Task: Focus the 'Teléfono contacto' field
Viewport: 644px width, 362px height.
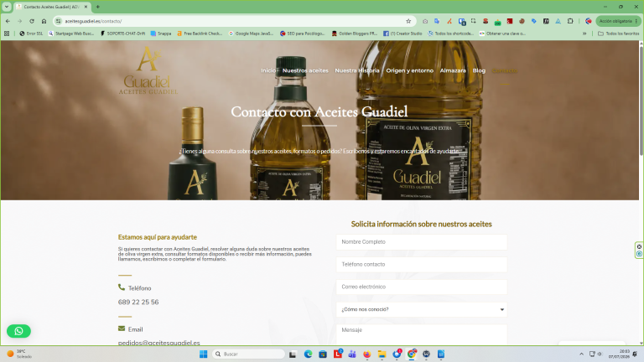Action: tap(422, 264)
